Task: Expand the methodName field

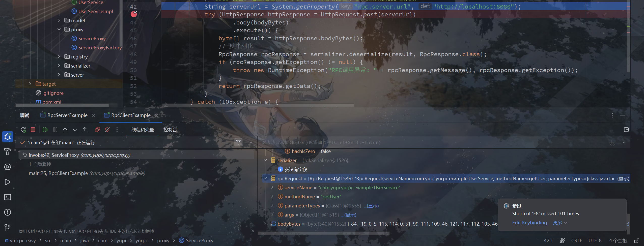Action: tap(272, 197)
